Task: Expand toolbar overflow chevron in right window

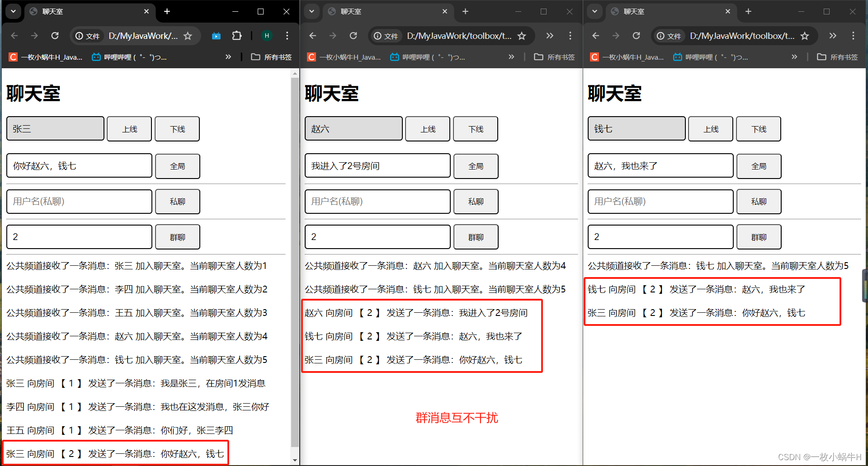Action: [833, 36]
